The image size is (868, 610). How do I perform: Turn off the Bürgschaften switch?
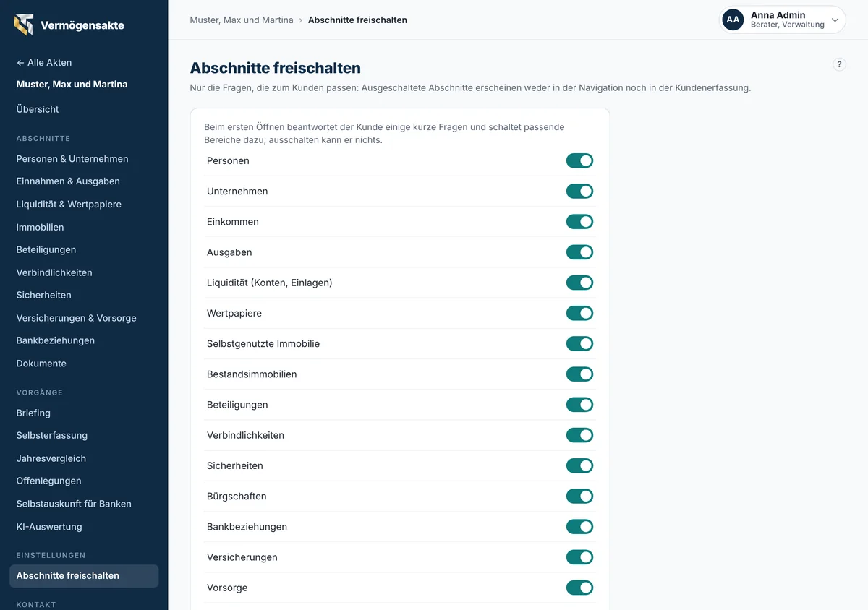click(579, 496)
